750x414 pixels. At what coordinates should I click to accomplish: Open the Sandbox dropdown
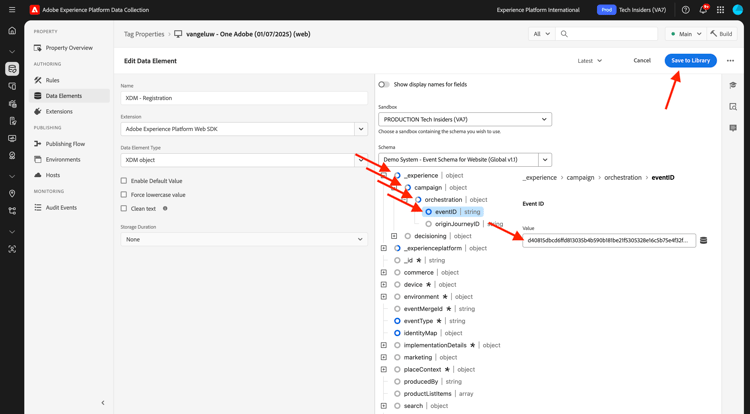pos(465,119)
